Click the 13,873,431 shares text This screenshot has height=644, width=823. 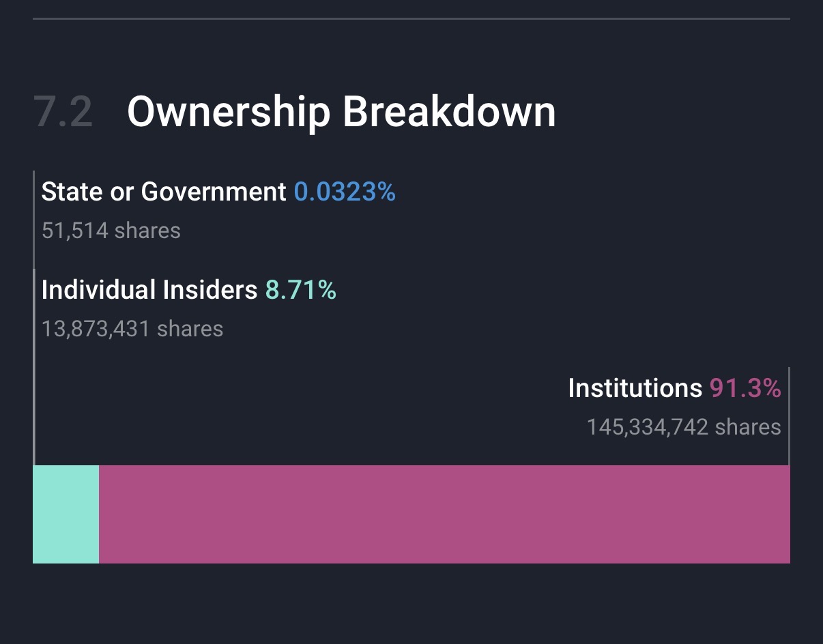[132, 329]
